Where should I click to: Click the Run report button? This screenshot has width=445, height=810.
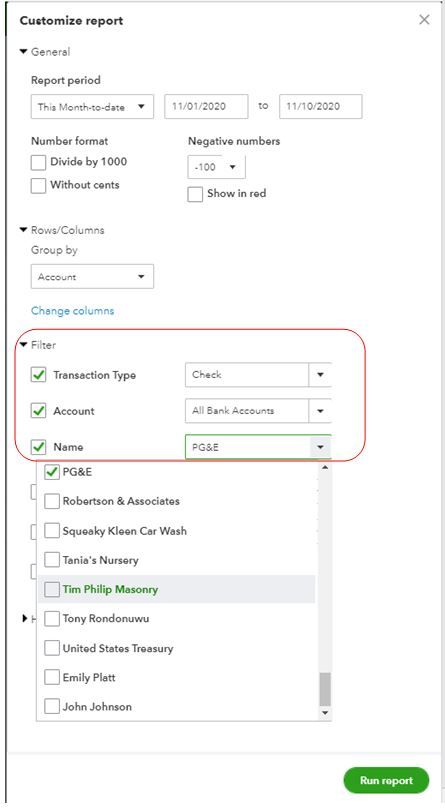[x=386, y=780]
